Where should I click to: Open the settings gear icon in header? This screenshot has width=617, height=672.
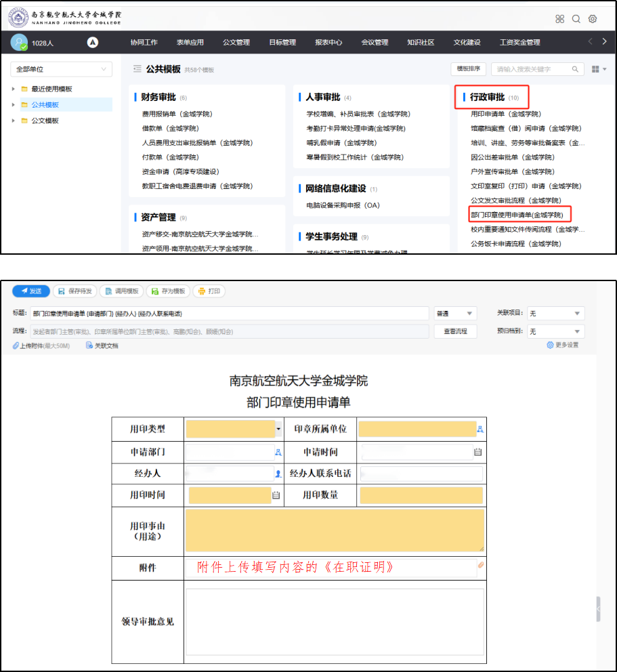point(593,19)
